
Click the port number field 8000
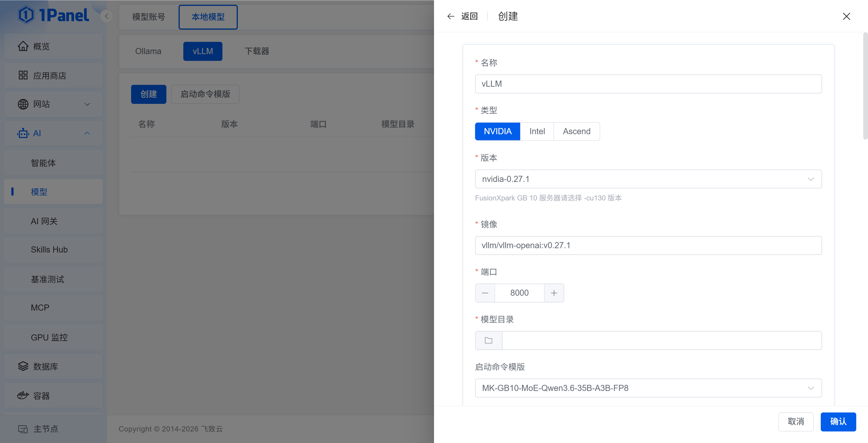coord(520,293)
